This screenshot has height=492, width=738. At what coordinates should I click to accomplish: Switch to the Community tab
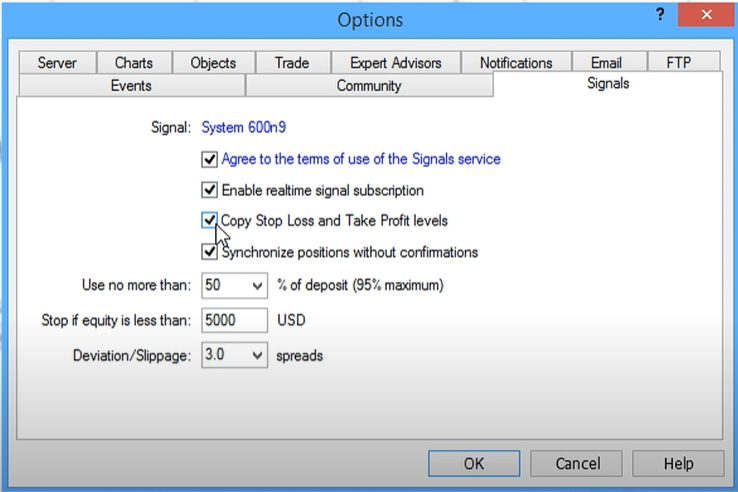click(x=369, y=86)
